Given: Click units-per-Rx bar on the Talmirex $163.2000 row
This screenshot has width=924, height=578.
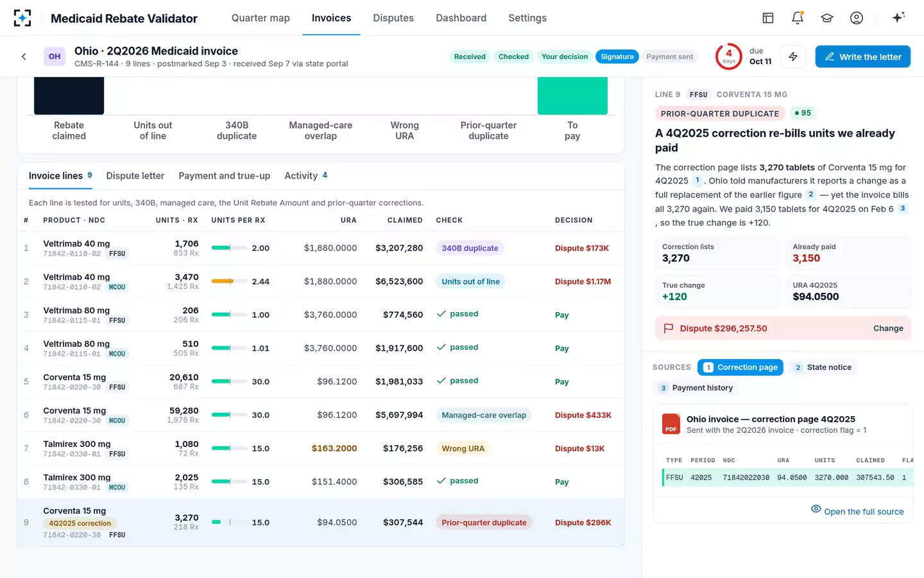Looking at the screenshot, I should (230, 448).
